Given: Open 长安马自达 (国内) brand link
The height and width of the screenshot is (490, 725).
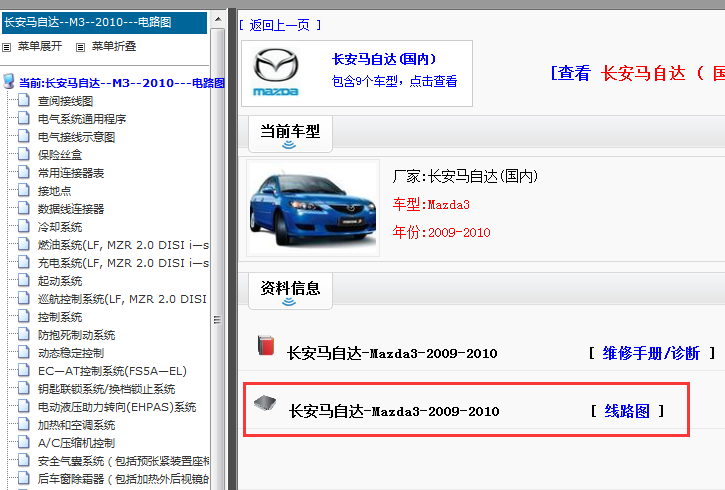Looking at the screenshot, I should click(x=384, y=59).
